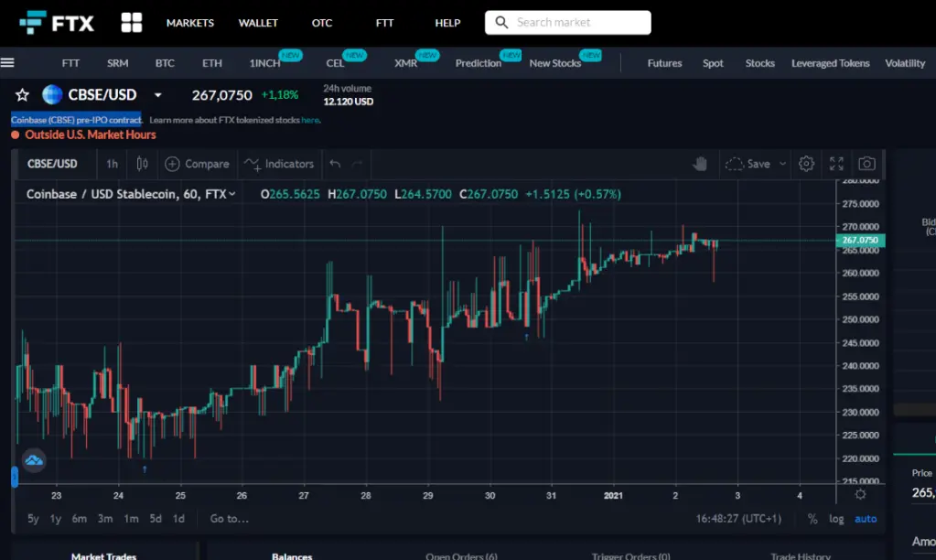Select the CEL market shortcut
The image size is (936, 560).
[x=335, y=63]
